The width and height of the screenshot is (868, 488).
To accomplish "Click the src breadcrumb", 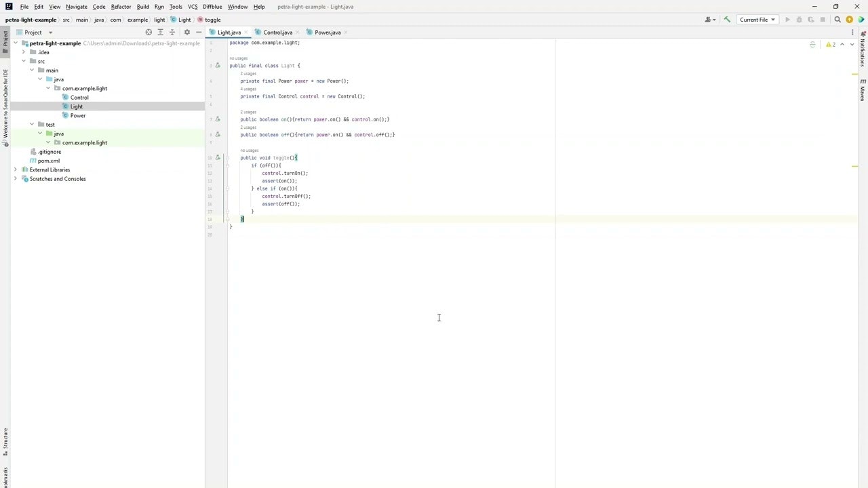I will (66, 20).
